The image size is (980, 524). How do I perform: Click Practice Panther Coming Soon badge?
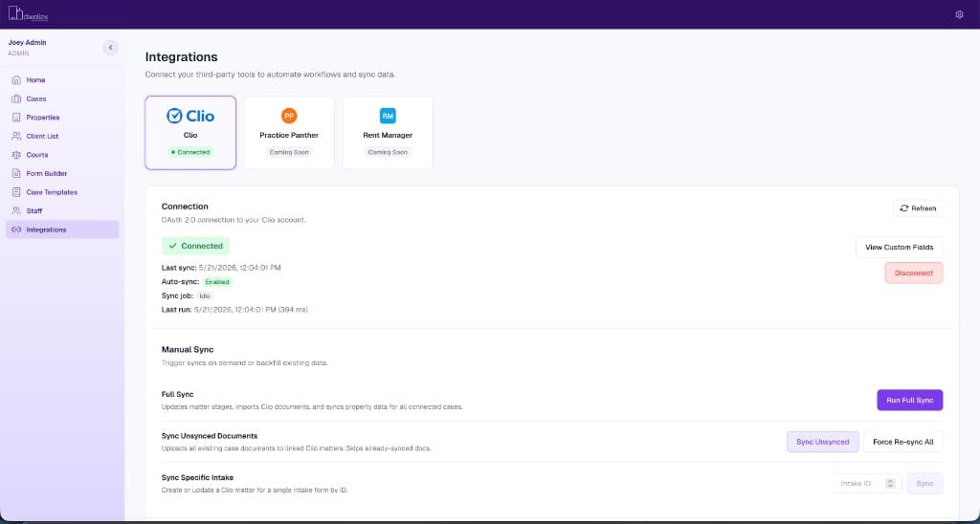click(289, 152)
